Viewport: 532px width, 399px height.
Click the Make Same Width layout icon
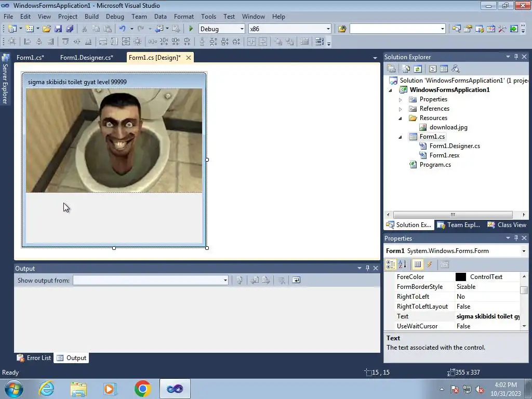(103, 42)
